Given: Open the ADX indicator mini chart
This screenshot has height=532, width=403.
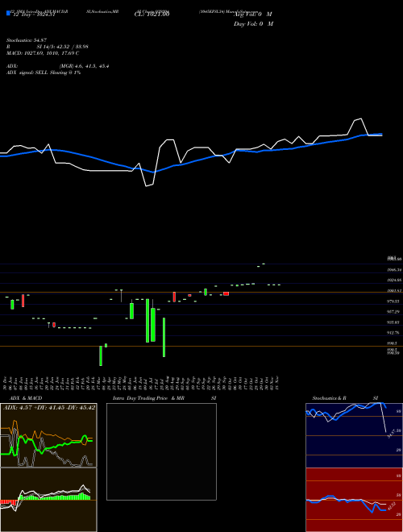Looking at the screenshot, I should [48, 435].
